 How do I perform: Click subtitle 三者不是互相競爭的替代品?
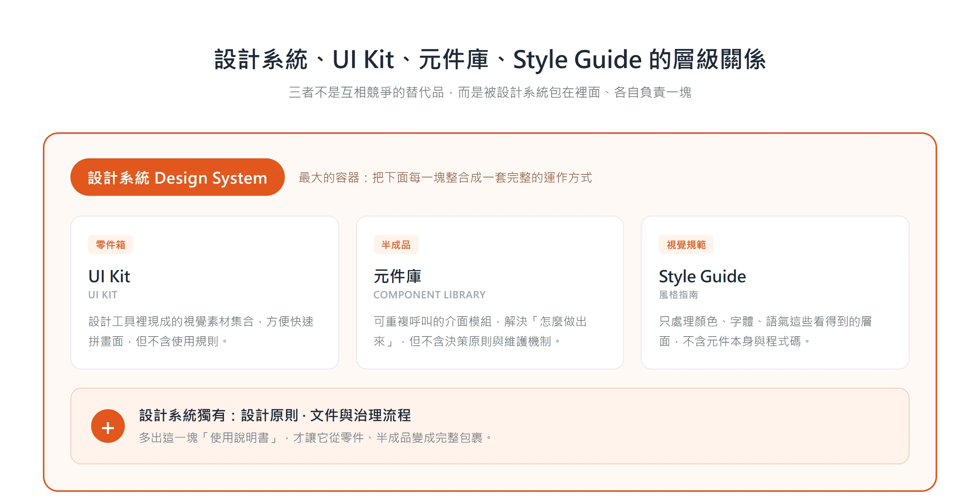pyautogui.click(x=490, y=92)
